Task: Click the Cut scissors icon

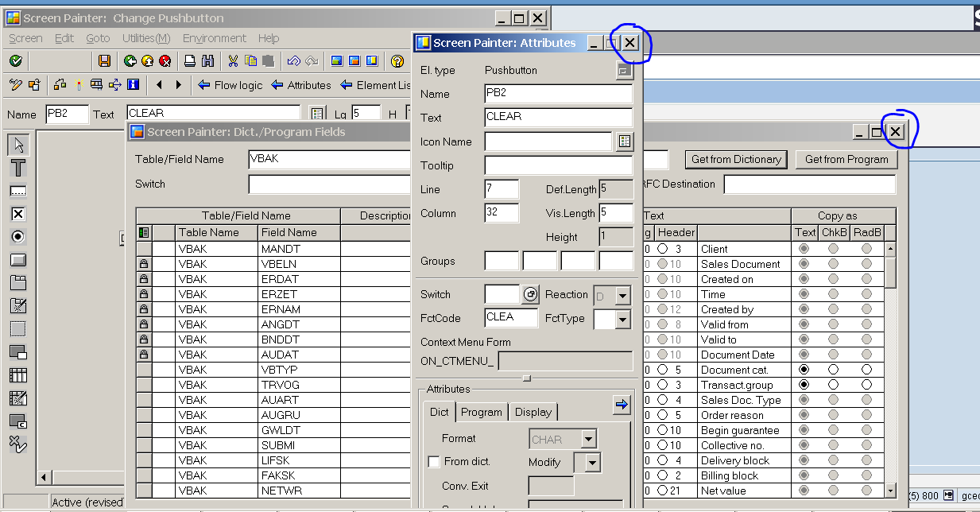Action: tap(231, 60)
